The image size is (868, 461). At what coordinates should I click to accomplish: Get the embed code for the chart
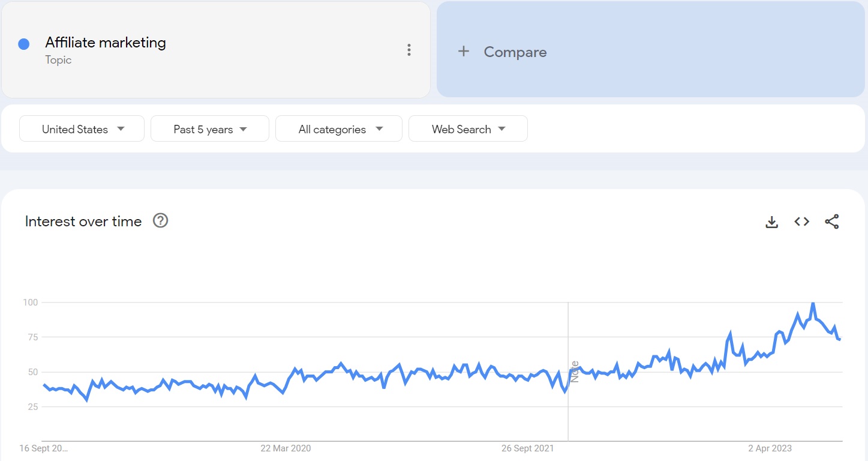point(801,221)
